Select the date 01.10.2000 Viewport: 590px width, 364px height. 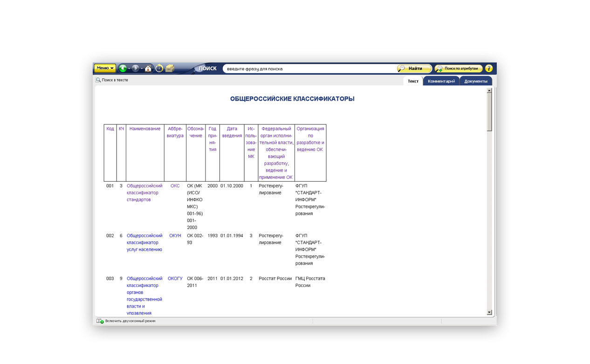pyautogui.click(x=232, y=185)
